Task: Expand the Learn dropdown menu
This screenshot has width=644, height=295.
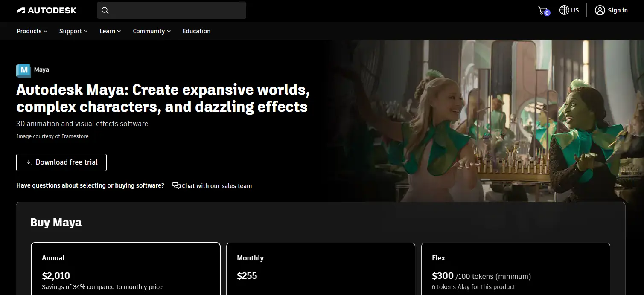Action: coord(110,31)
